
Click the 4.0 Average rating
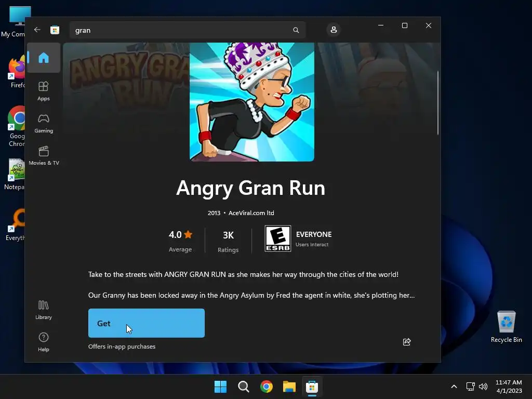click(180, 241)
